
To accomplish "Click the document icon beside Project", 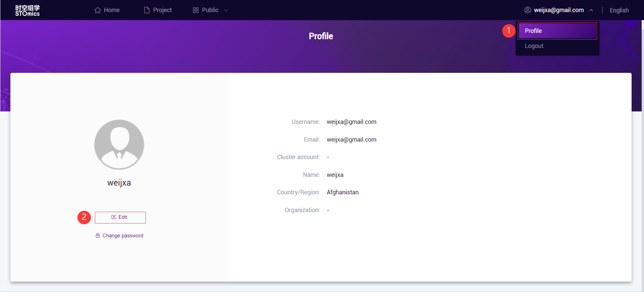I will click(147, 10).
